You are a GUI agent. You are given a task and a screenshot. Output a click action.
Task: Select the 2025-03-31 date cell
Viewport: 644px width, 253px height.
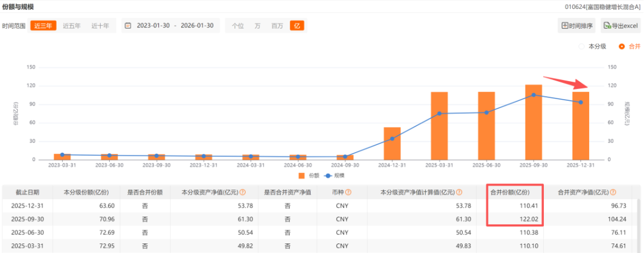(28, 246)
